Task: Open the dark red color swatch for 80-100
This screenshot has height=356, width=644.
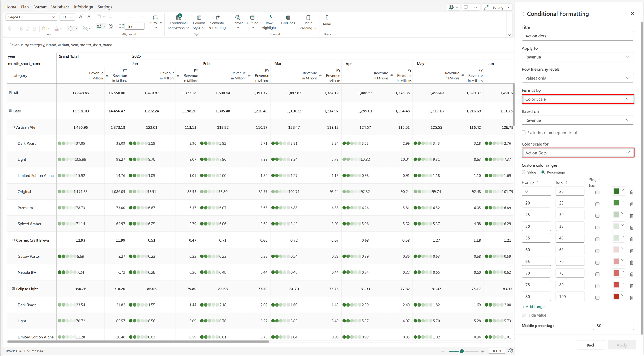Action: (618, 296)
